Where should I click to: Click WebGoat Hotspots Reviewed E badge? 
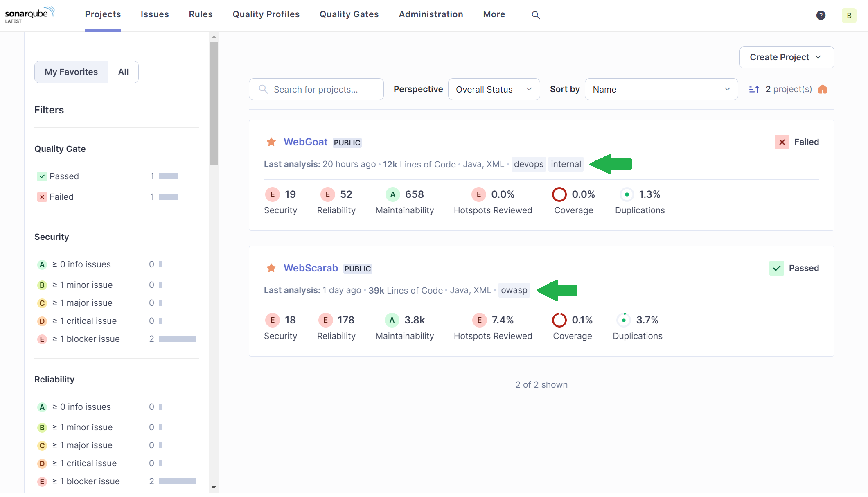tap(478, 194)
